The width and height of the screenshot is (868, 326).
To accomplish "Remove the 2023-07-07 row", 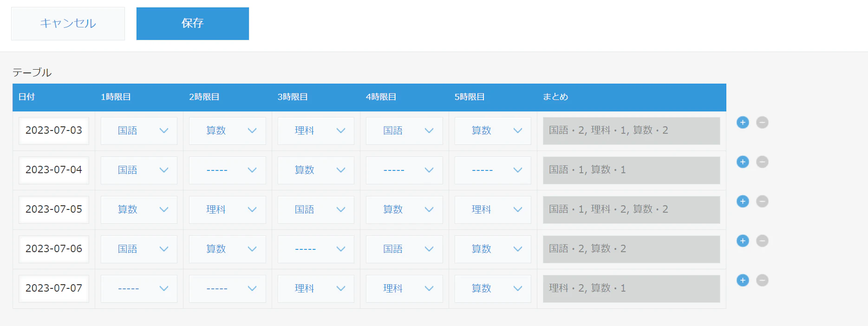I will point(762,280).
